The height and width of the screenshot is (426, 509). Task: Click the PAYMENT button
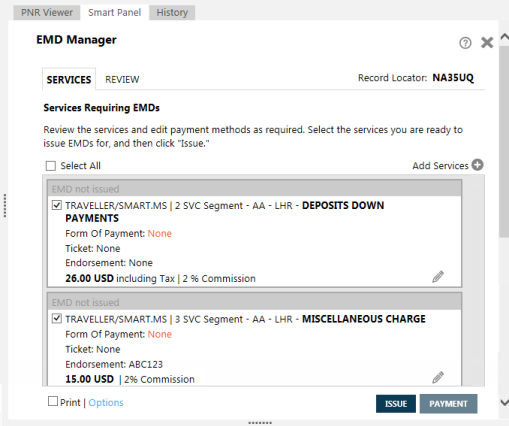[448, 404]
